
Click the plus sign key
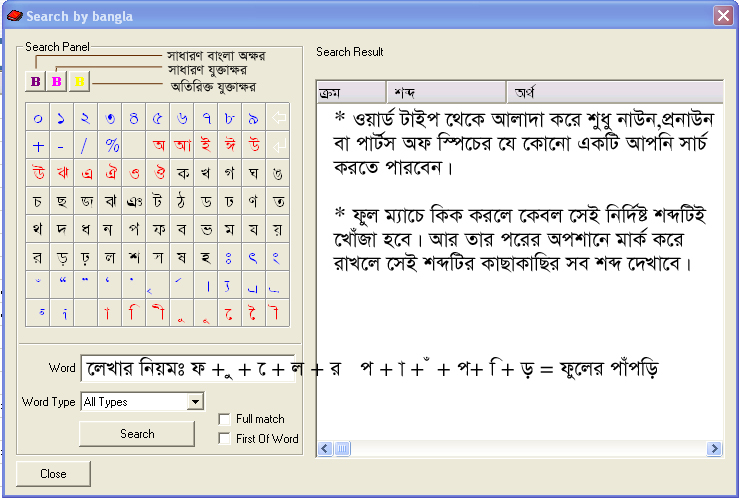(38, 145)
